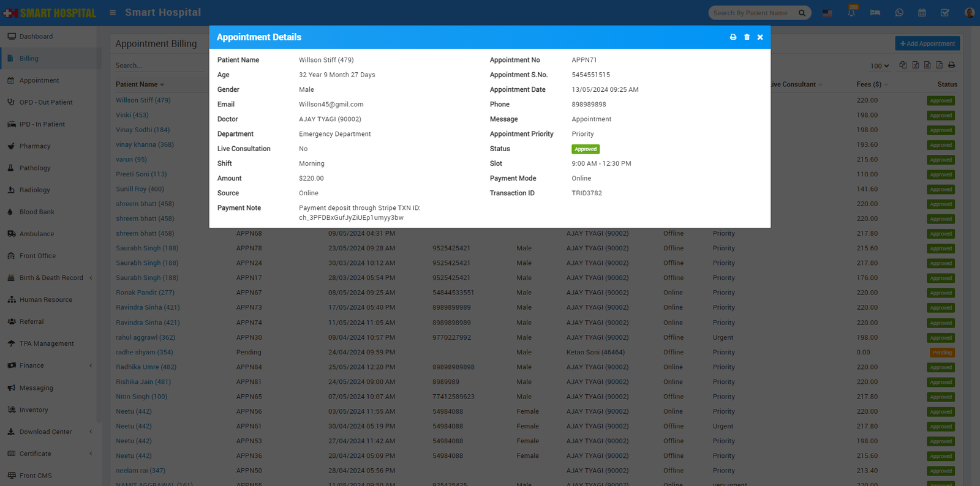The height and width of the screenshot is (486, 980).
Task: Open Pathology from the sidebar
Action: tap(35, 168)
